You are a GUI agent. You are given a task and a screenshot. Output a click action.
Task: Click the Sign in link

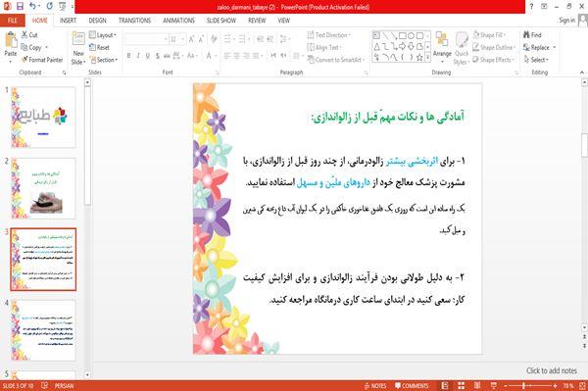pyautogui.click(x=566, y=21)
